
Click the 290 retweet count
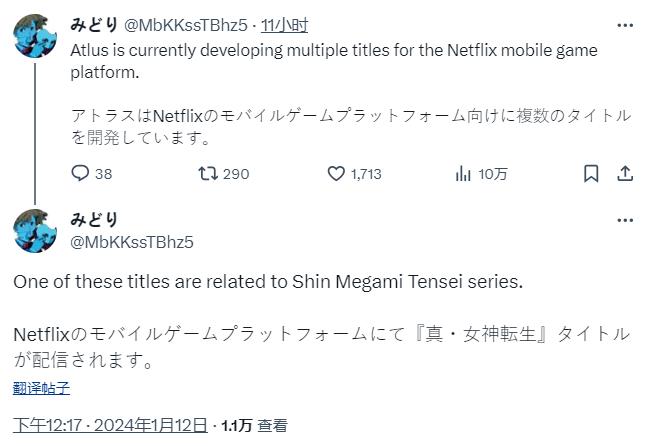[x=236, y=174]
